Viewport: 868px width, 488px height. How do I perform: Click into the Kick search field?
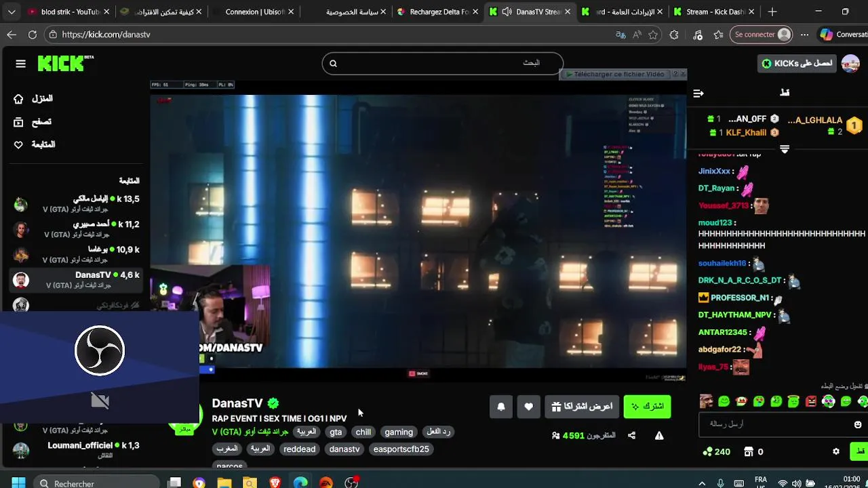tap(442, 64)
